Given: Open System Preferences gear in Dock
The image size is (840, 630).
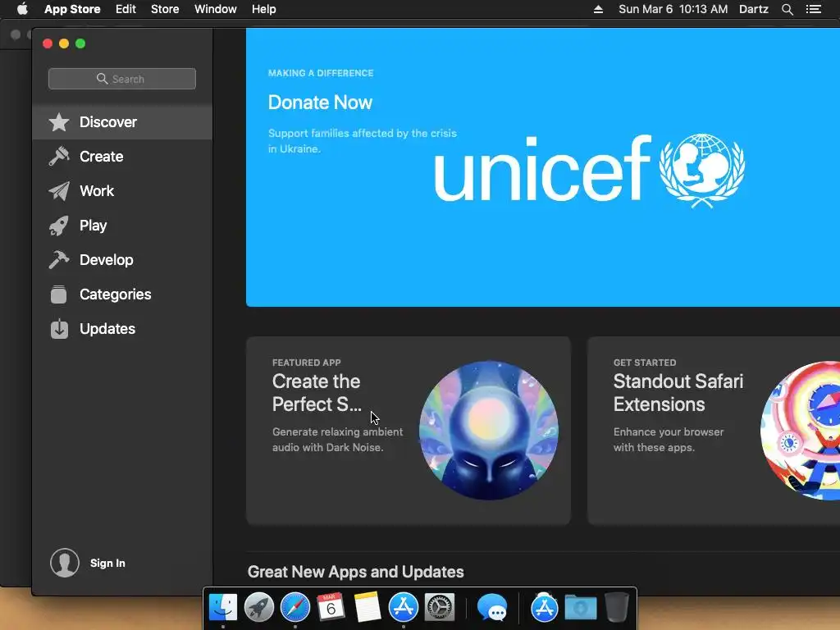Looking at the screenshot, I should 440,608.
